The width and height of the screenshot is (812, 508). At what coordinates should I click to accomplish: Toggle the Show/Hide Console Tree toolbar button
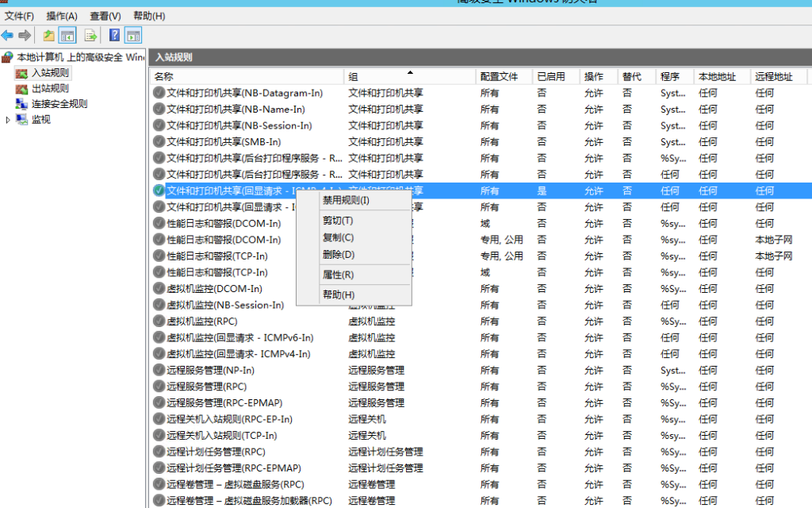(x=68, y=35)
